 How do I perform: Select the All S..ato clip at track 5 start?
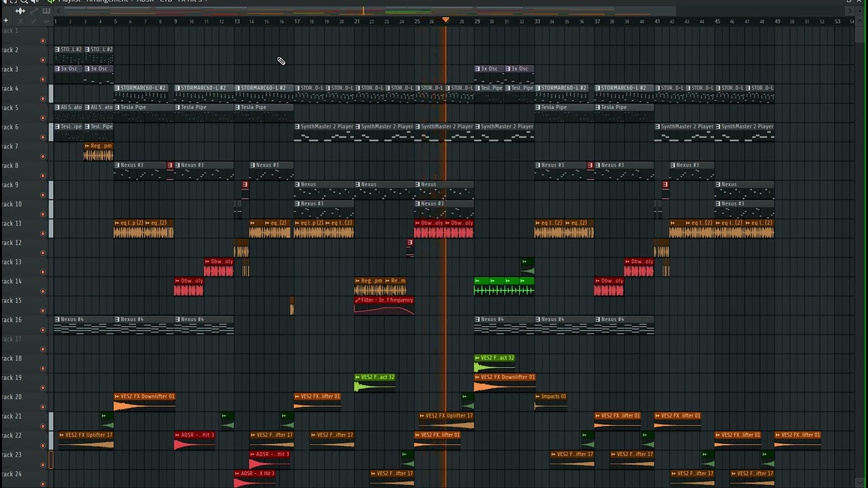(68, 113)
